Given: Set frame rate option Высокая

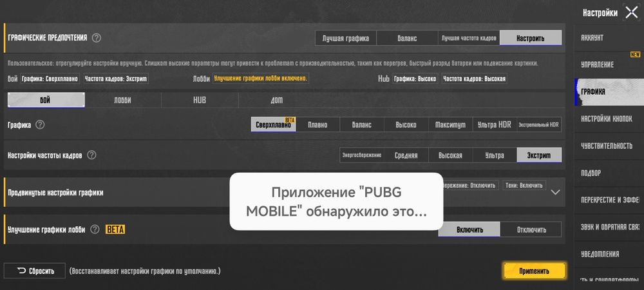Looking at the screenshot, I should (451, 155).
